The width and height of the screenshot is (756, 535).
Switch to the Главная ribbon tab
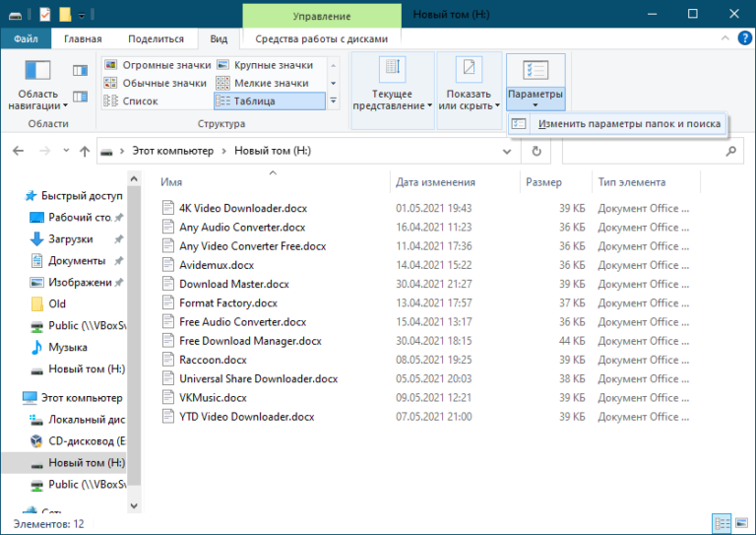[83, 39]
